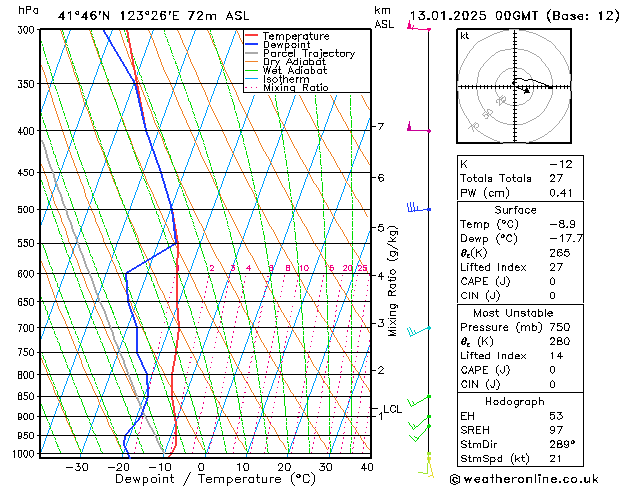
Task: Click the 1000 pressure level label
Action: point(24,454)
